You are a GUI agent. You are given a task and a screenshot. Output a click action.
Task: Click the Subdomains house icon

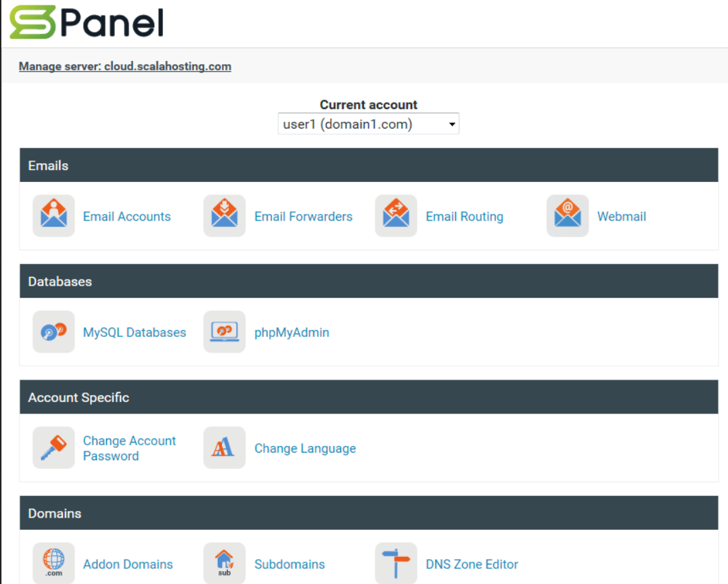[225, 563]
